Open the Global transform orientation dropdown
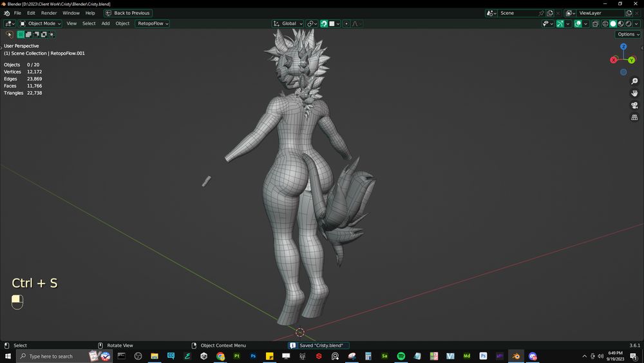Image resolution: width=644 pixels, height=363 pixels. [288, 24]
